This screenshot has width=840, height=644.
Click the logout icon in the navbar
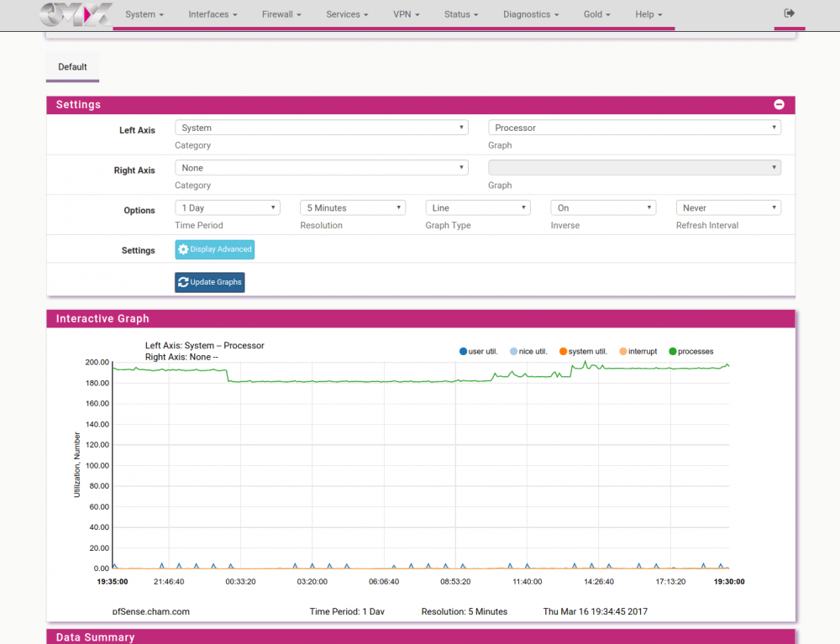(x=789, y=13)
